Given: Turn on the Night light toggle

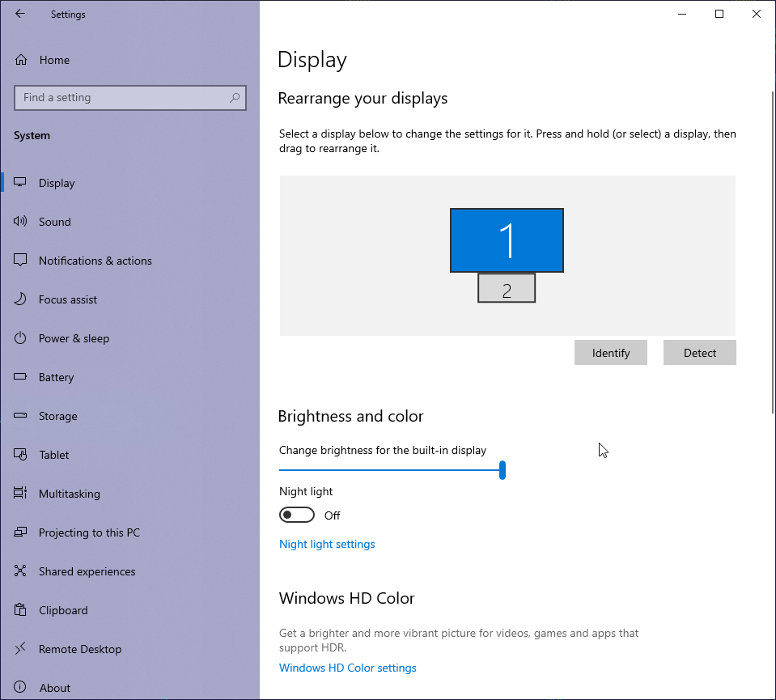Looking at the screenshot, I should [296, 515].
